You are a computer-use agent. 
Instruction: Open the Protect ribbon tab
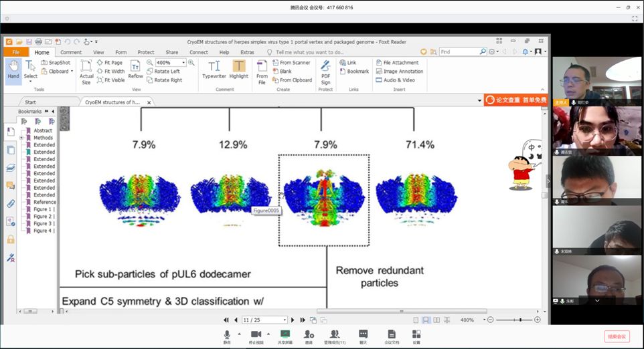pos(146,52)
